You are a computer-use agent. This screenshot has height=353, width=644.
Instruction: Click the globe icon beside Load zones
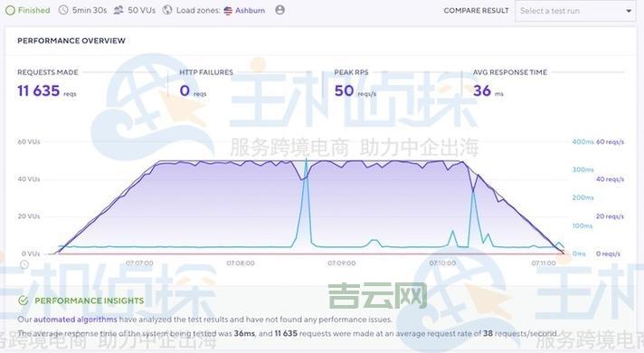(x=167, y=10)
